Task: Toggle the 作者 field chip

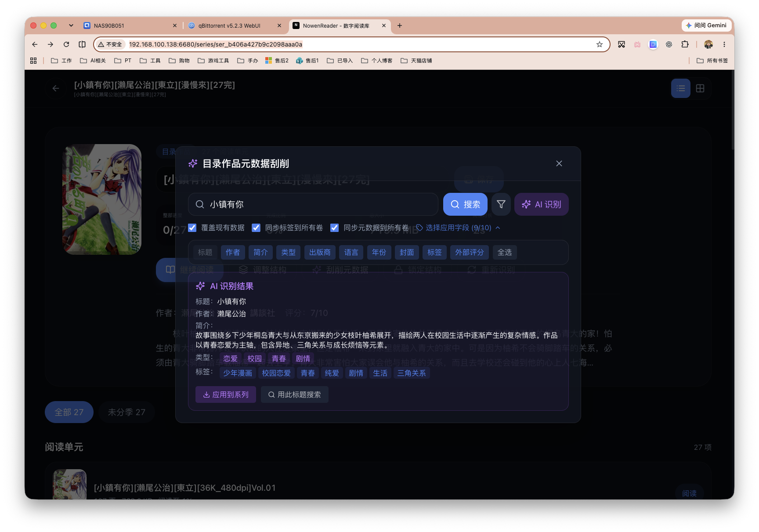Action: pos(233,252)
